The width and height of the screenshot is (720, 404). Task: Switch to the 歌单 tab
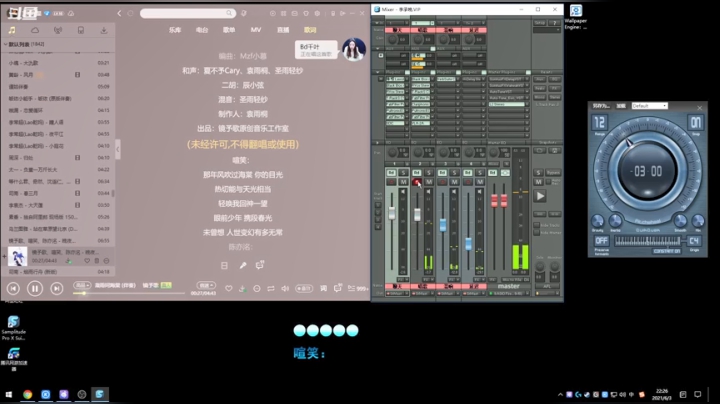pos(229,30)
